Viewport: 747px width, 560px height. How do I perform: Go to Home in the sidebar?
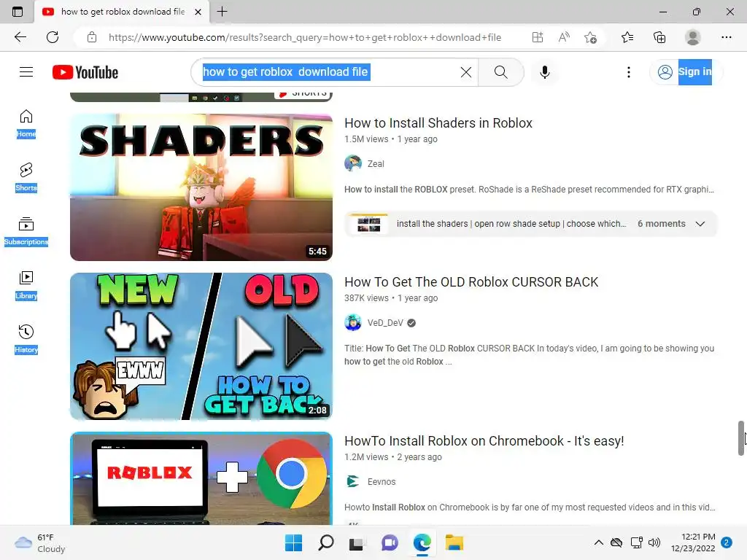(26, 123)
